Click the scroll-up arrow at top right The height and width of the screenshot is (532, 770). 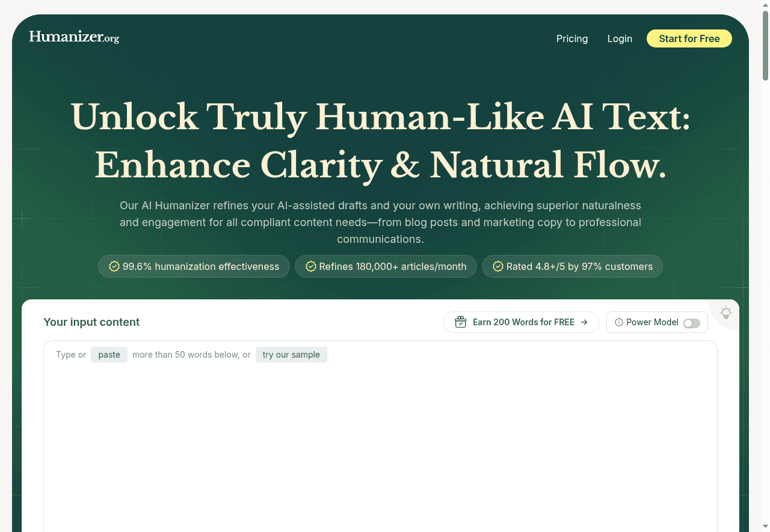[765, 4]
